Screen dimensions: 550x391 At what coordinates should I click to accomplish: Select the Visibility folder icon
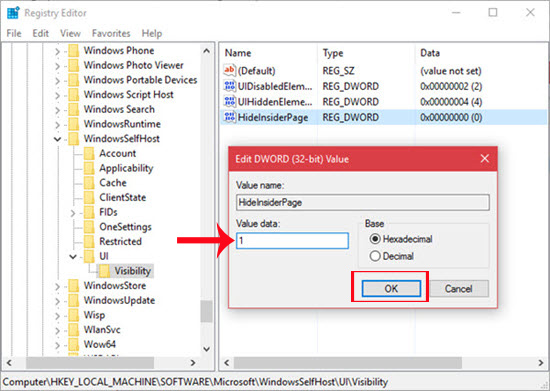[105, 271]
